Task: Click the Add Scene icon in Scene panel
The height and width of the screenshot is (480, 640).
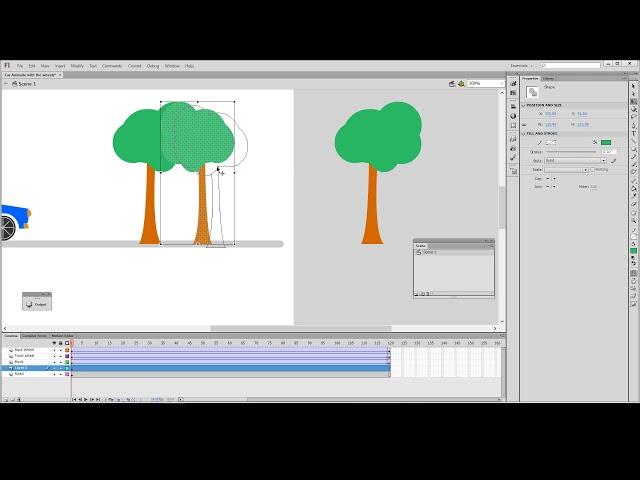Action: pos(417,294)
